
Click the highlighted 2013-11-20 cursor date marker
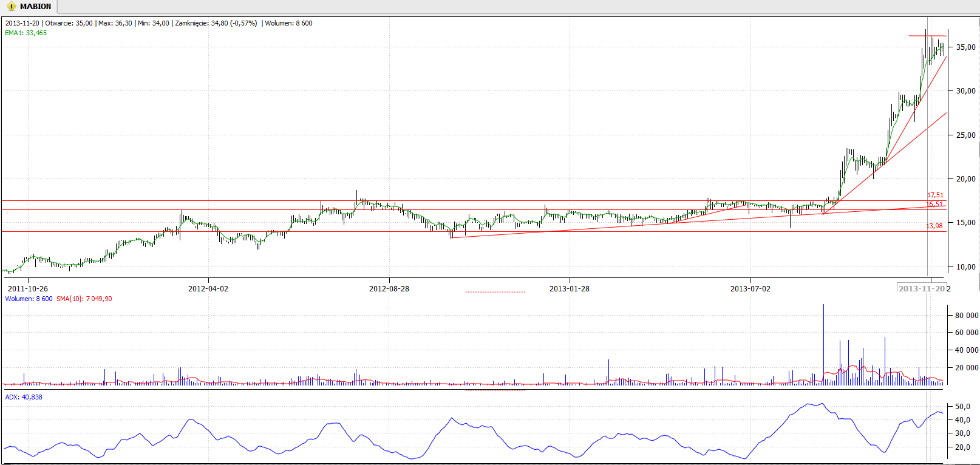point(922,288)
